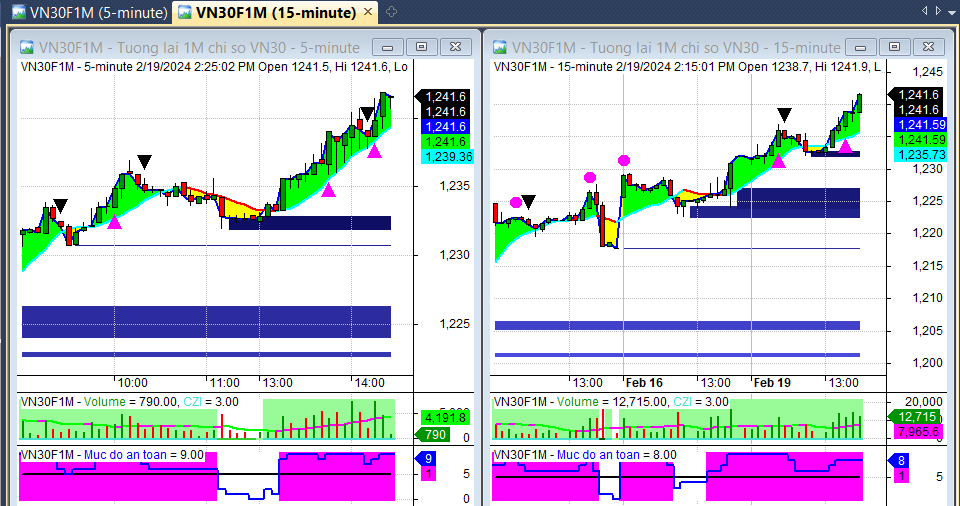Select the 15-minute window title text
Viewport: 960px width, 506px height.
(676, 48)
